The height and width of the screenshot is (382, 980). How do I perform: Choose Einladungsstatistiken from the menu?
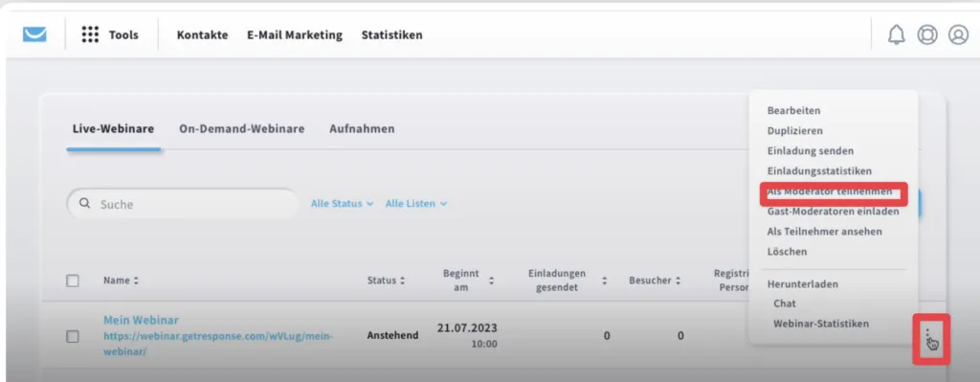point(819,170)
